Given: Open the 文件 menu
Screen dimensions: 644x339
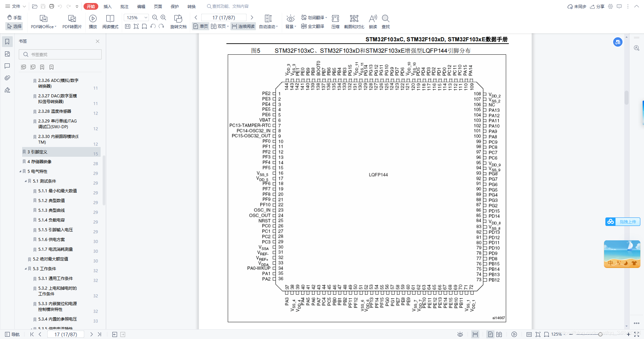Looking at the screenshot, I should [x=15, y=6].
